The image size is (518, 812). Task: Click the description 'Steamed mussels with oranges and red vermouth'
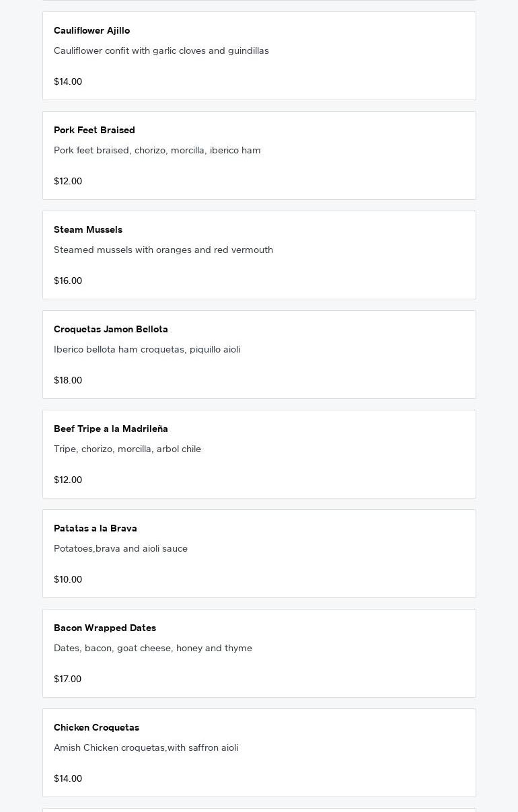click(163, 250)
